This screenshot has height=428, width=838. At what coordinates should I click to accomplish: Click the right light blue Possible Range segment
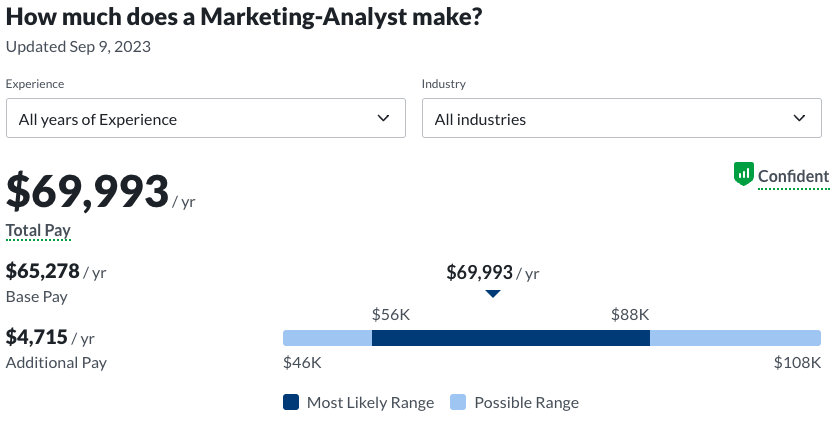coord(735,338)
